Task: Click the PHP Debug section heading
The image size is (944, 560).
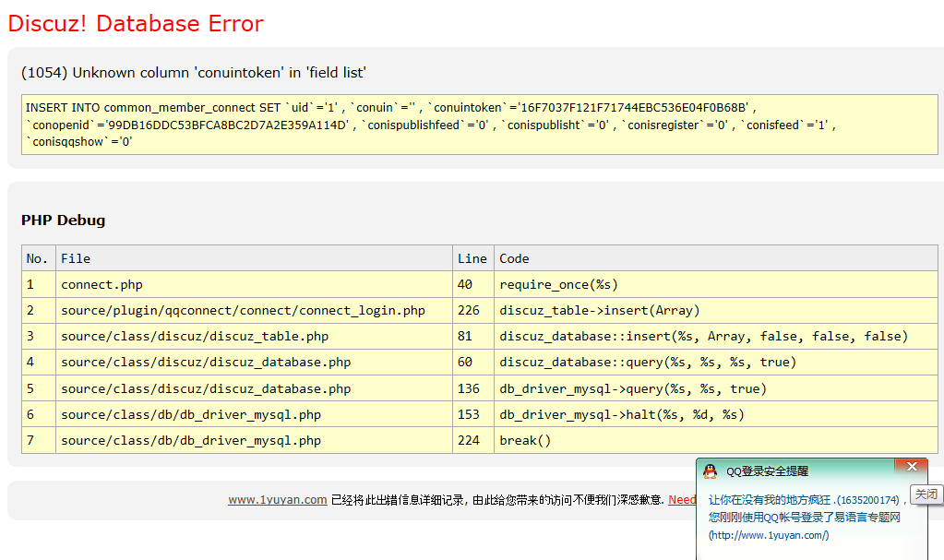Action: (x=64, y=220)
